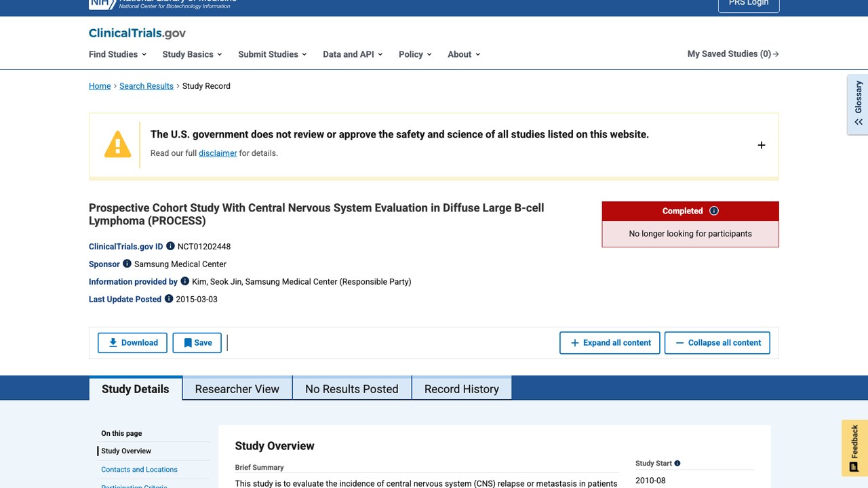Jump to Study Overview in page navigation
868x488 pixels.
pyautogui.click(x=126, y=451)
